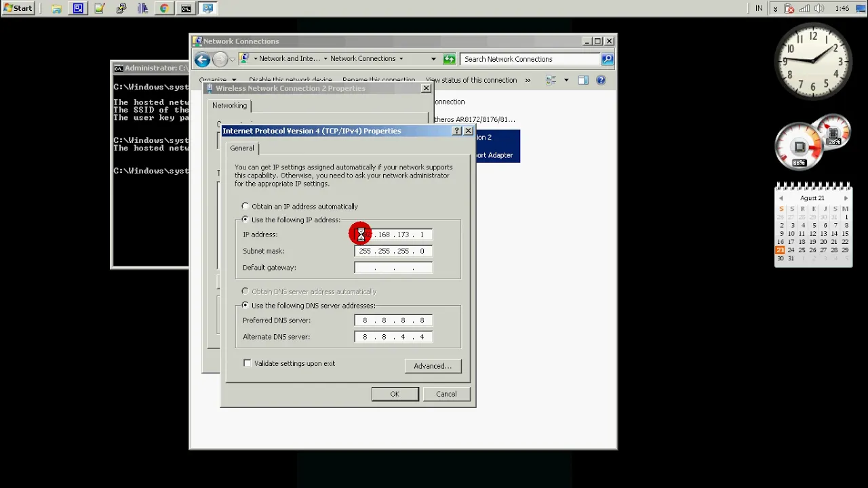Expand dropdown arrow after Network Connections breadcrumb
The width and height of the screenshot is (868, 488).
point(401,59)
